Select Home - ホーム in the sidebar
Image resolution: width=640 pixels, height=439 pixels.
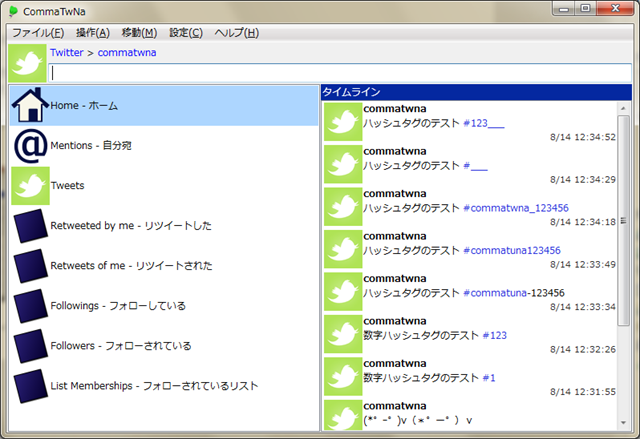[x=164, y=105]
